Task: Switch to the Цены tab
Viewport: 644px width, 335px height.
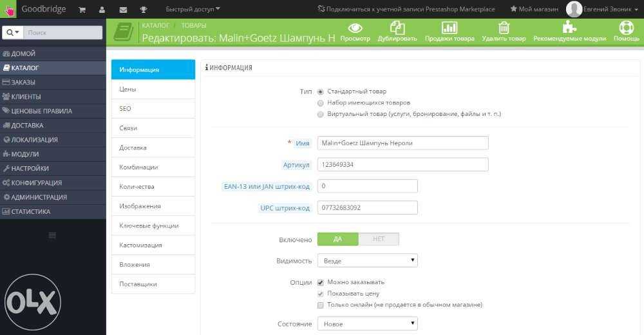Action: pyautogui.click(x=153, y=89)
